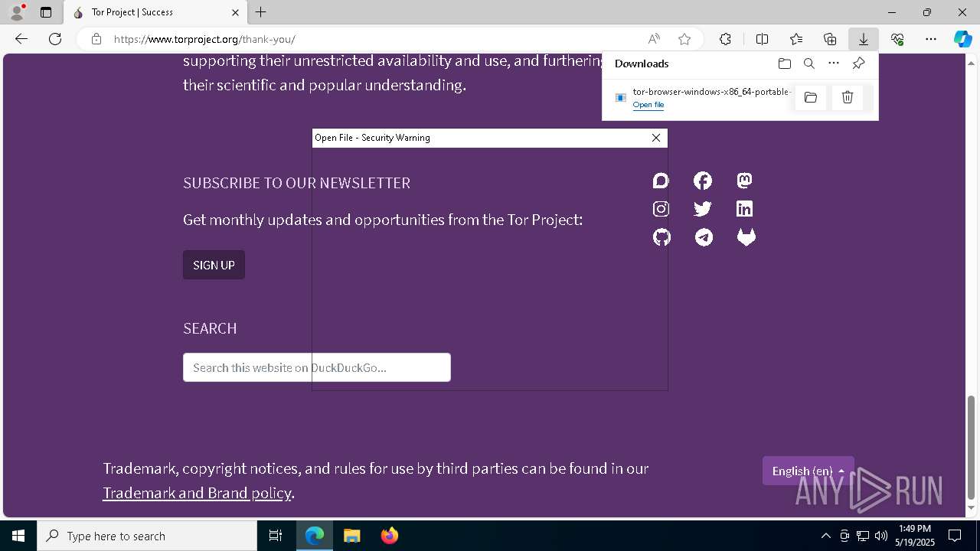Click Open file link under download
Screen dimensions: 980x551
[x=648, y=105]
